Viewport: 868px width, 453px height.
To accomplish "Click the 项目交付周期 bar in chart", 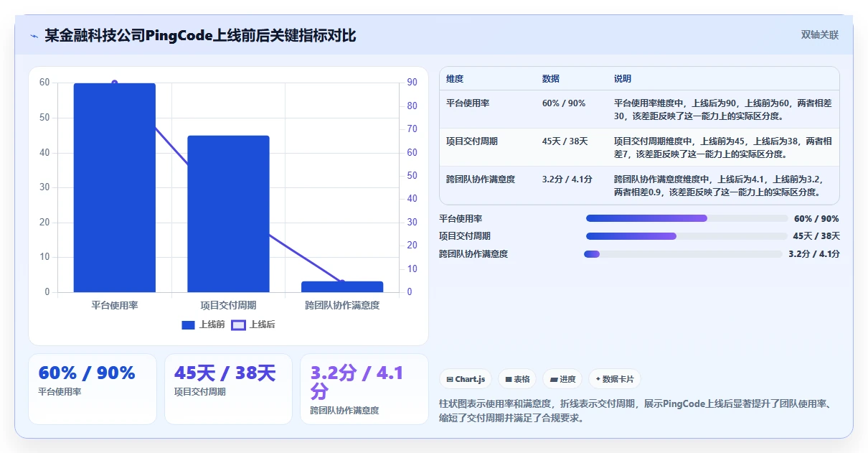I will coord(228,214).
